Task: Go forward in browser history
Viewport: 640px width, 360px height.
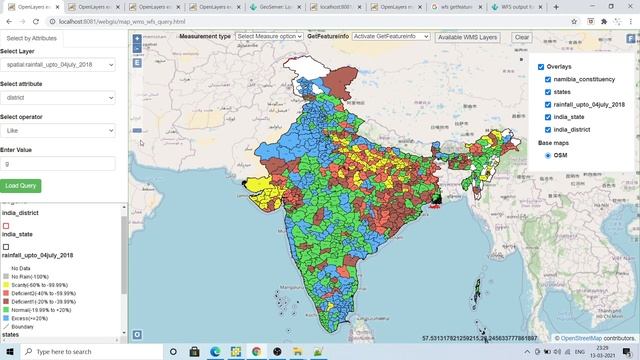Action: [x=22, y=22]
